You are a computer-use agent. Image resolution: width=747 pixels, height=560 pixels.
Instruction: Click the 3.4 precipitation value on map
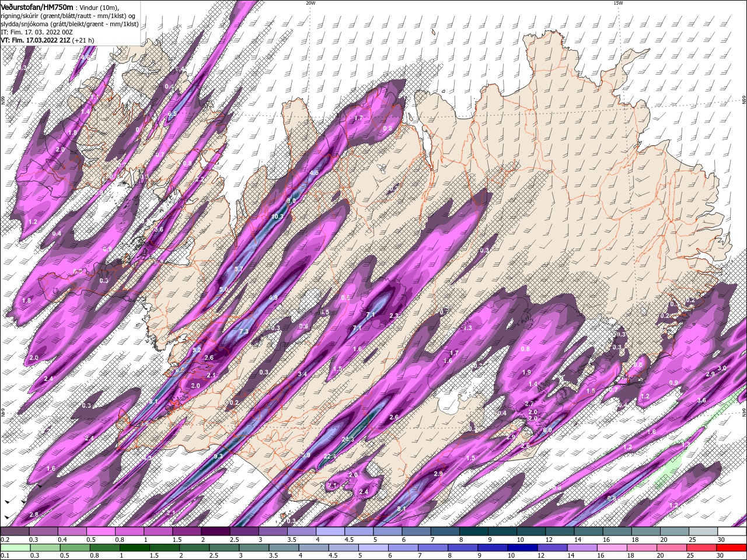click(x=302, y=374)
